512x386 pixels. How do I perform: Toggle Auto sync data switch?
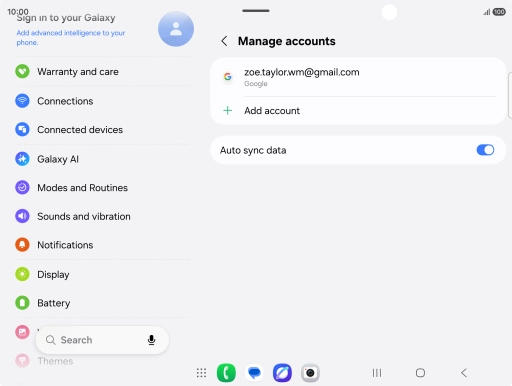[x=485, y=150]
